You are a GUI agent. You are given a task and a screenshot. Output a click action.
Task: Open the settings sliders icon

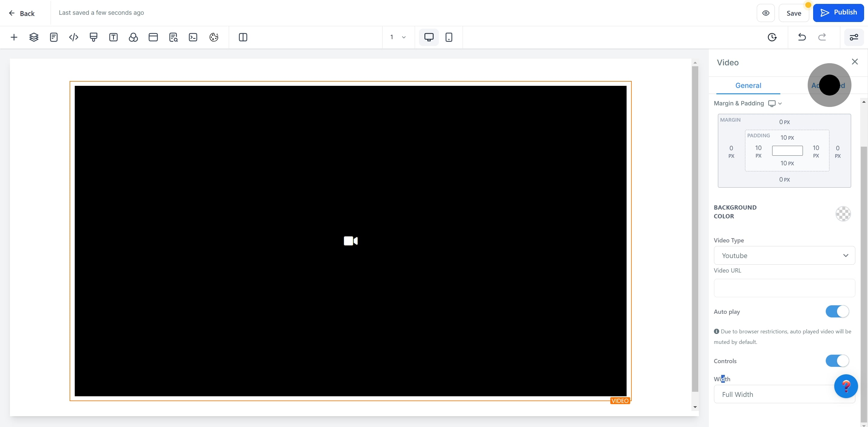[854, 37]
